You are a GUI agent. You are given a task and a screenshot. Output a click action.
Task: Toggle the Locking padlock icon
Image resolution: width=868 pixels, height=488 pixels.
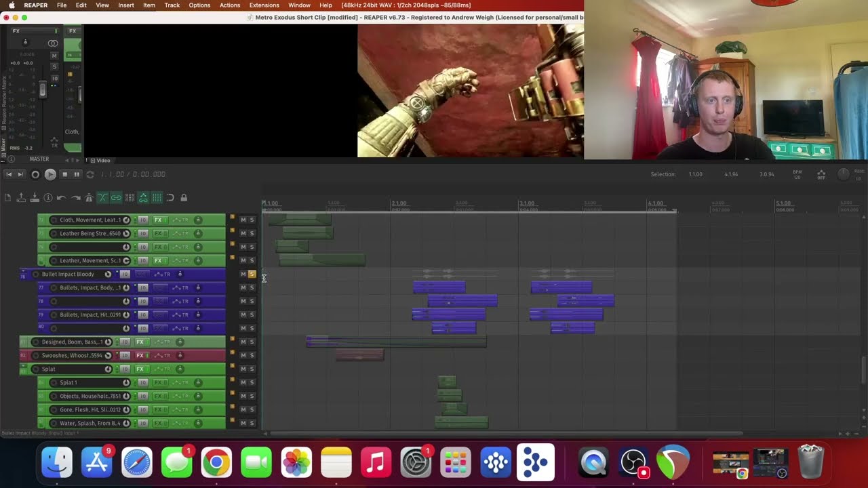click(184, 198)
